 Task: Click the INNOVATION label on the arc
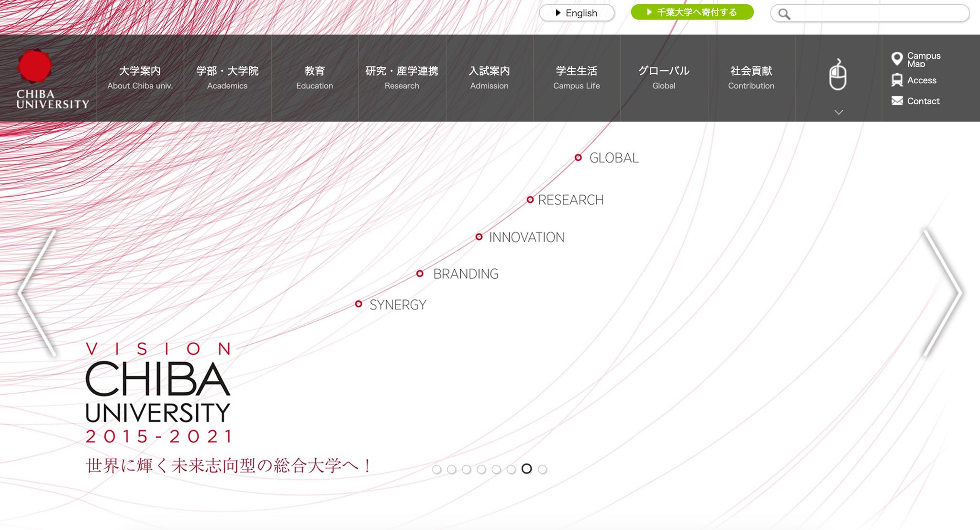[x=526, y=237]
